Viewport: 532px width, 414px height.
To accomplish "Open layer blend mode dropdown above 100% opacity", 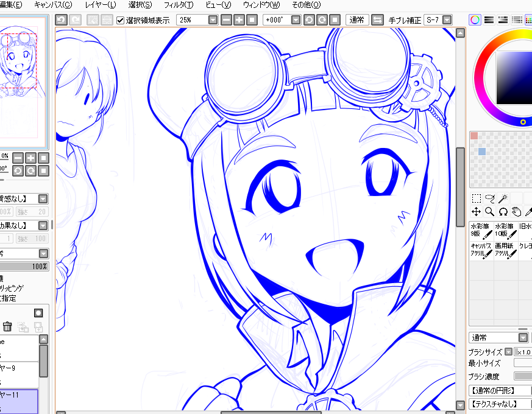I will tap(43, 253).
